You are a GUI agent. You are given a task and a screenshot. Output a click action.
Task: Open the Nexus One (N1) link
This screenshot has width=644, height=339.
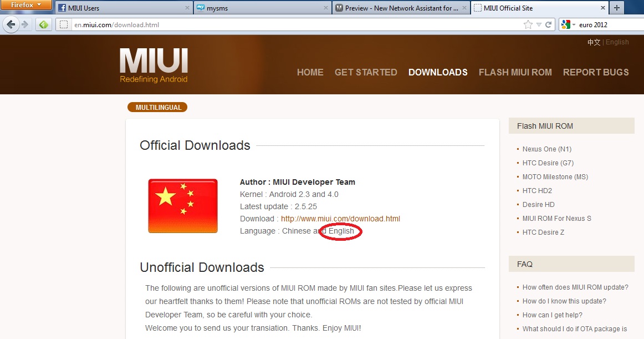pyautogui.click(x=546, y=149)
